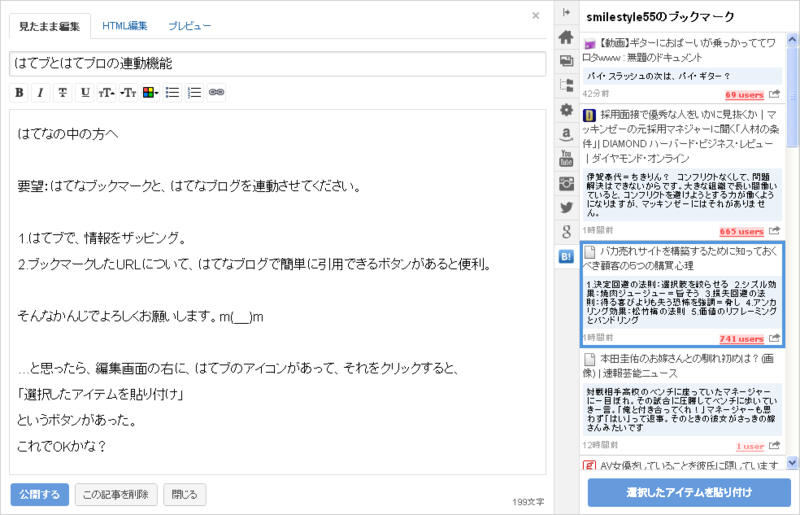
Task: Collapse the sidebar with the arrow icon
Action: click(x=566, y=12)
